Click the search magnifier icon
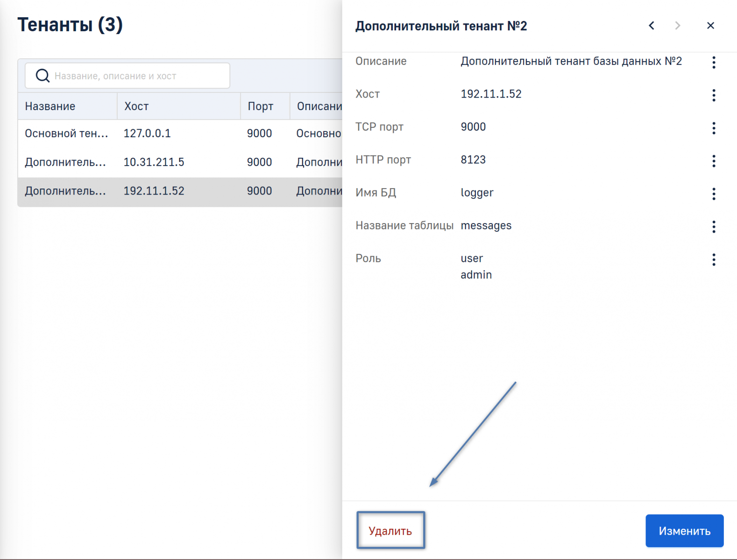737x560 pixels. click(43, 76)
